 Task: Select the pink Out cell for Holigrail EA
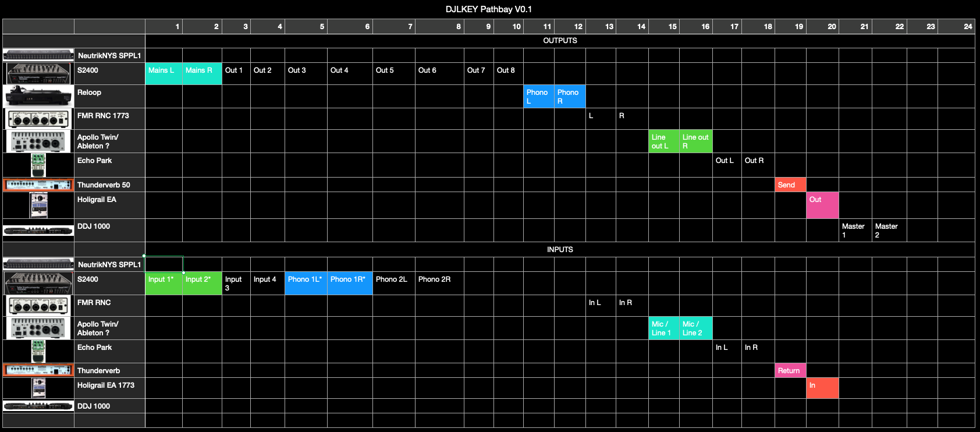coord(822,206)
